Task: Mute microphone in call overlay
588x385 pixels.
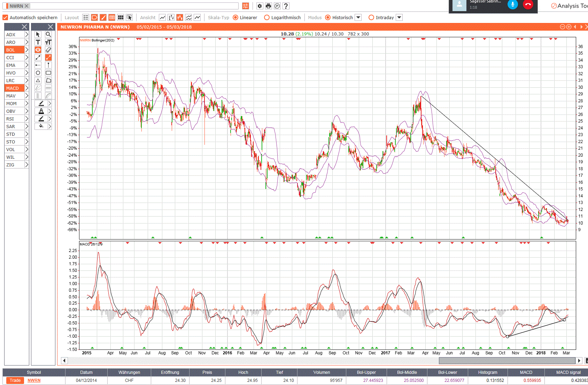Action: click(x=512, y=5)
